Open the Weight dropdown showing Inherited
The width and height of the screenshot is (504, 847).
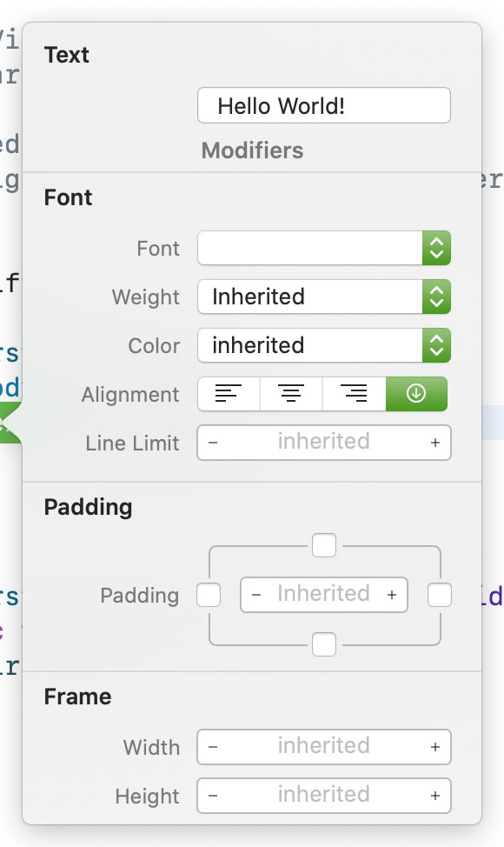click(324, 297)
